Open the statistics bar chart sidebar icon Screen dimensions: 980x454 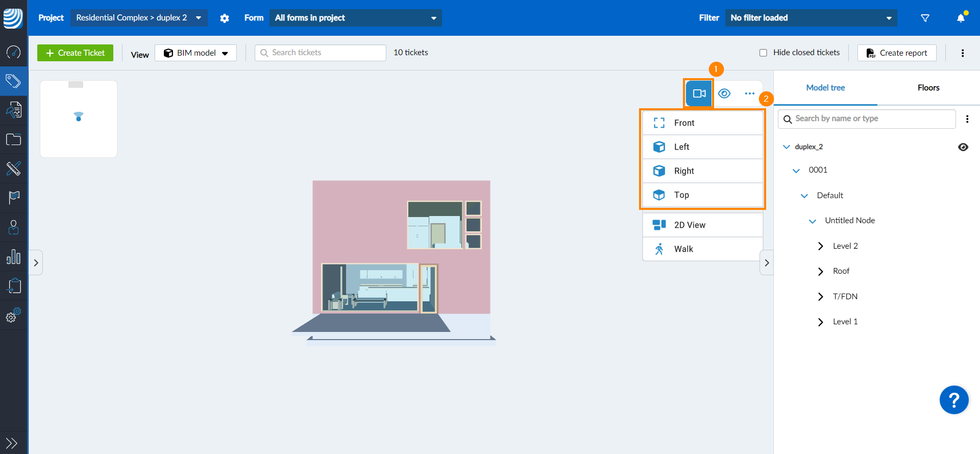[x=13, y=257]
